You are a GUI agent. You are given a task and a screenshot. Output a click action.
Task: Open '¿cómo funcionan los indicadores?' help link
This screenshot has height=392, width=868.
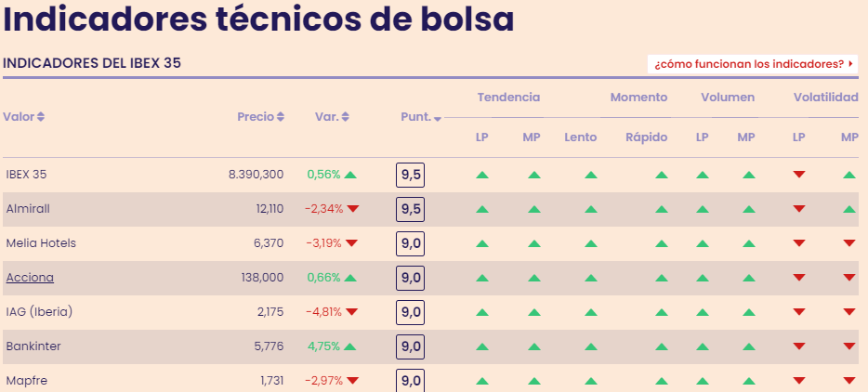753,64
